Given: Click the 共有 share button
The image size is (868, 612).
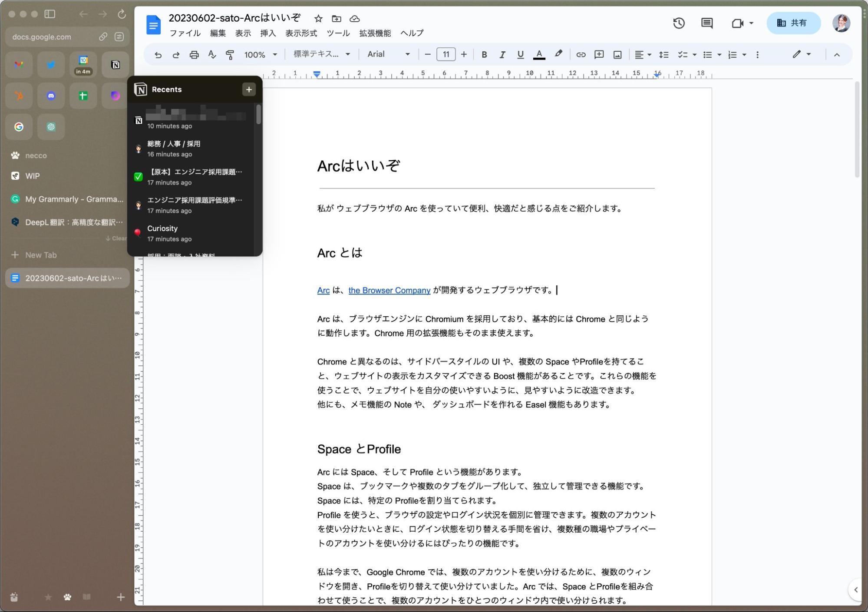Looking at the screenshot, I should click(x=793, y=23).
